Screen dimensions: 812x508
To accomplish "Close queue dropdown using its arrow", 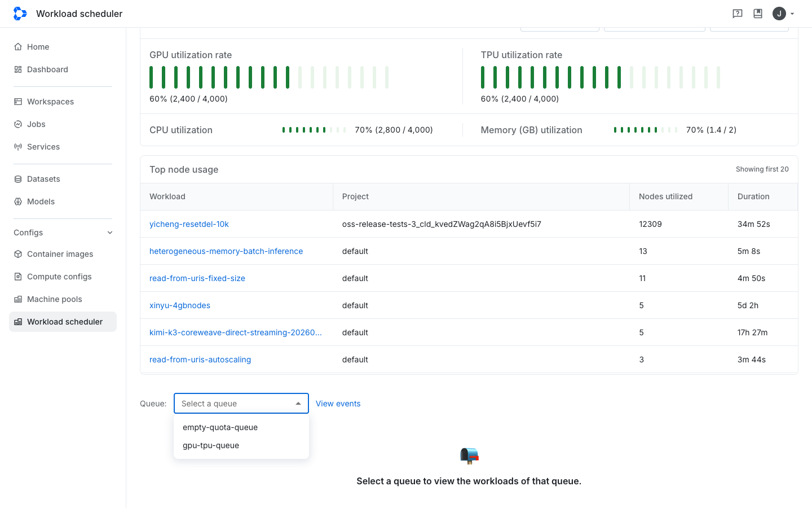I will [x=298, y=404].
